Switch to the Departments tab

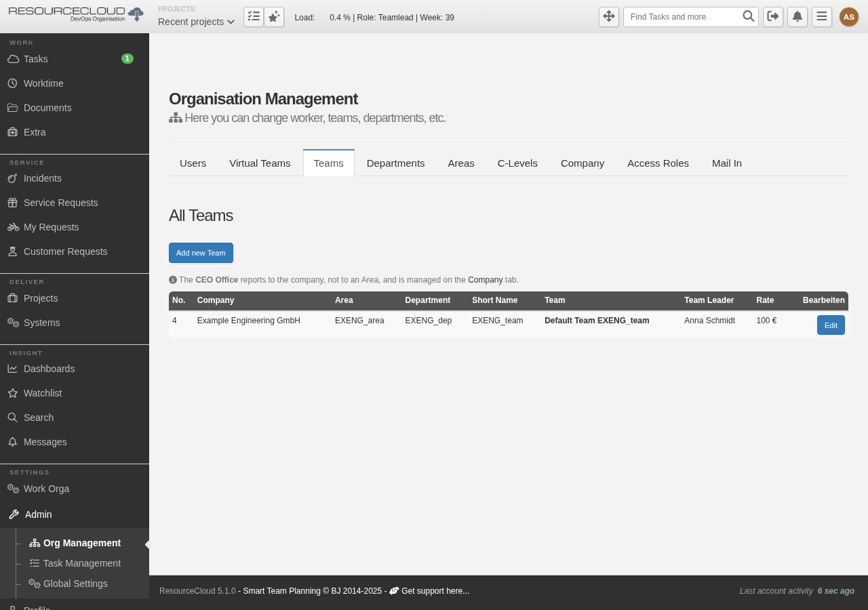coord(396,163)
